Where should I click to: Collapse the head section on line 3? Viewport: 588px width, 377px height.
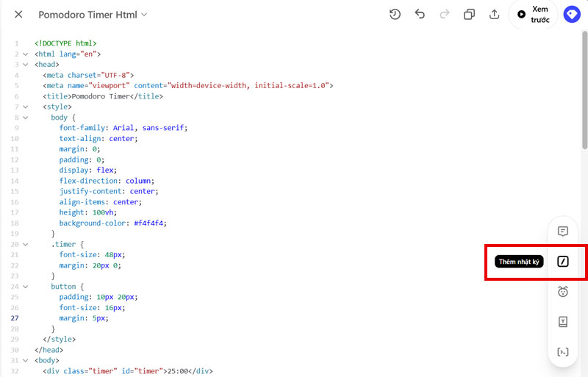(25, 65)
